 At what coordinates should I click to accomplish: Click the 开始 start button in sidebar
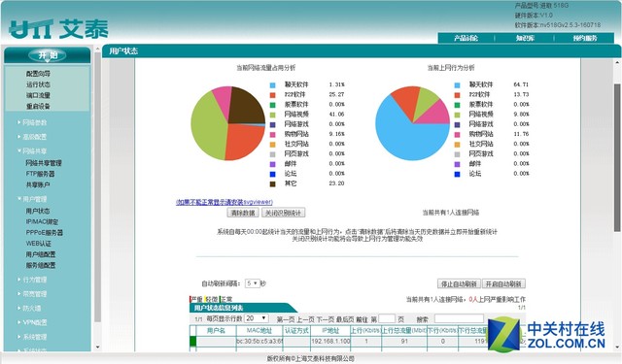pyautogui.click(x=48, y=55)
